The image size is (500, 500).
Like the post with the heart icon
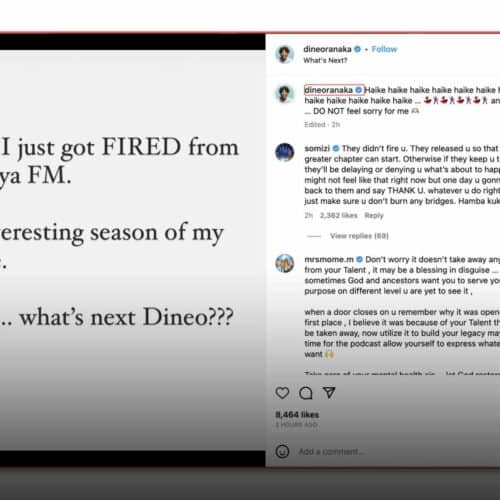282,393
